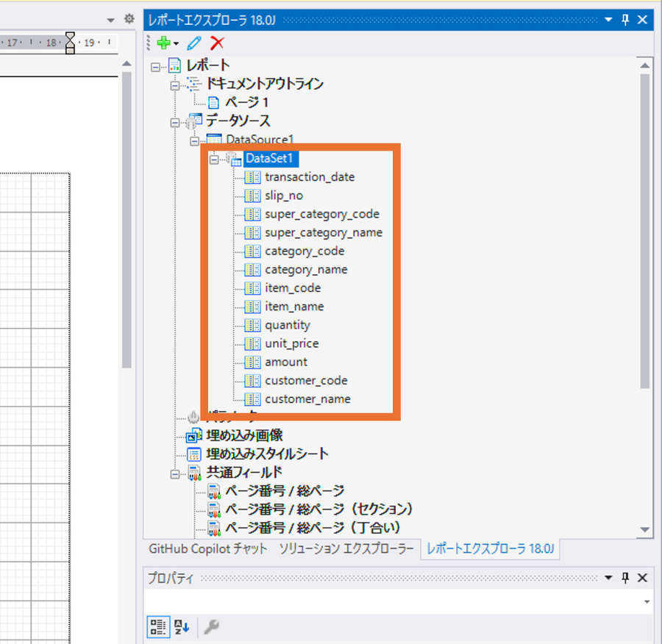Toggle categorized view in Properties panel
The width and height of the screenshot is (662, 644).
[x=157, y=626]
